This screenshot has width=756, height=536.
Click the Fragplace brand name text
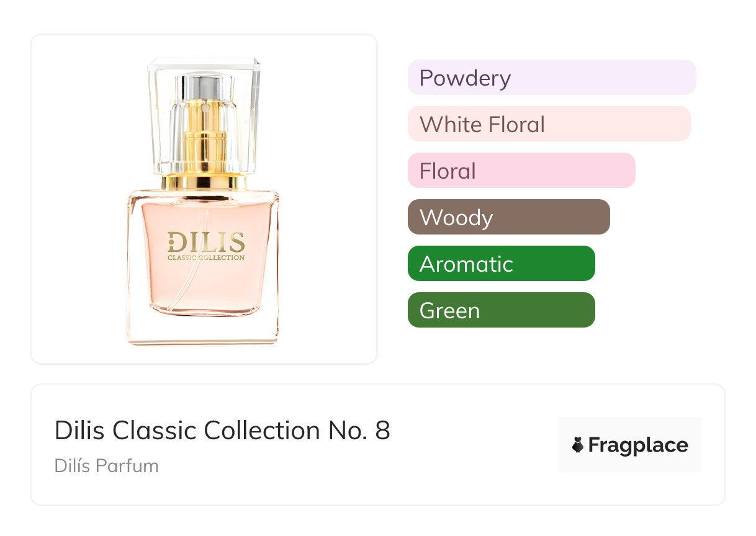[638, 445]
